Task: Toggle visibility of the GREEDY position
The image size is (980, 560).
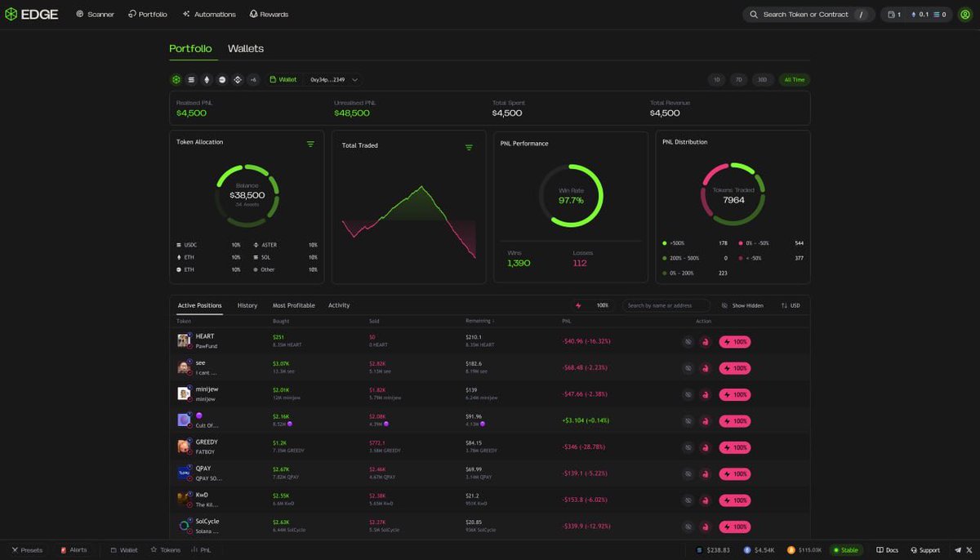Action: pos(688,447)
